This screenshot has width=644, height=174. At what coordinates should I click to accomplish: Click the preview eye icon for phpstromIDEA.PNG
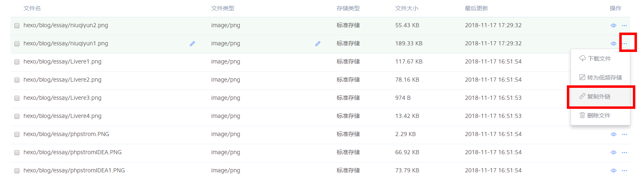[613, 153]
